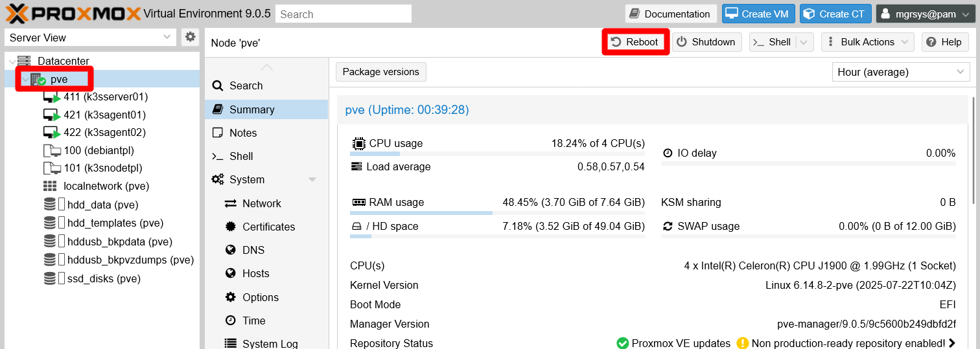Open the Hour (average) timeframe dropdown
This screenshot has width=980, height=349.
click(x=900, y=72)
